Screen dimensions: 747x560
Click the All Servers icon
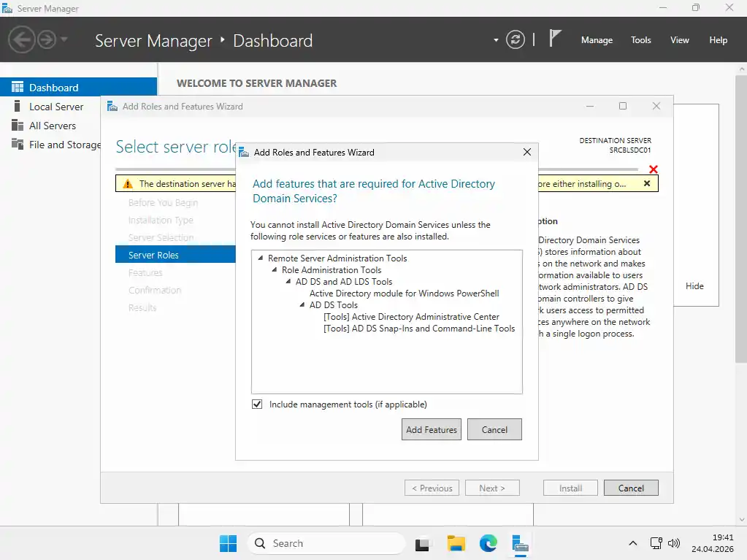[17, 126]
